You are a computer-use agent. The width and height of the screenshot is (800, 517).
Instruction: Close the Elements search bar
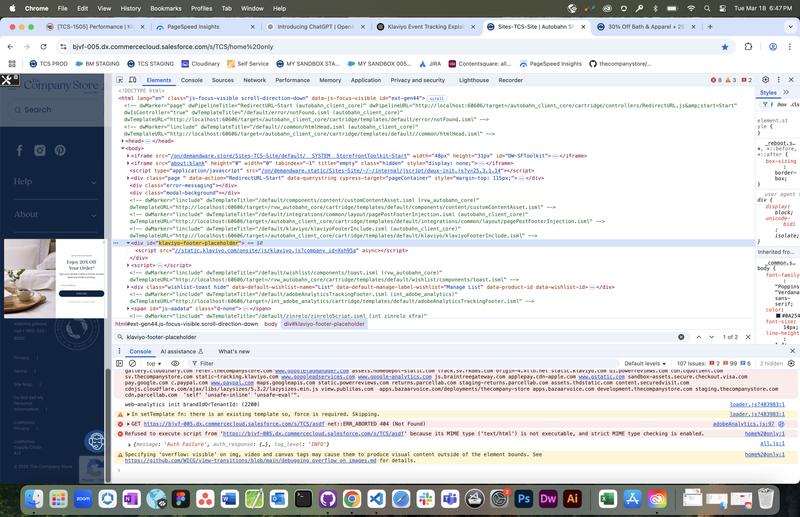click(x=748, y=337)
